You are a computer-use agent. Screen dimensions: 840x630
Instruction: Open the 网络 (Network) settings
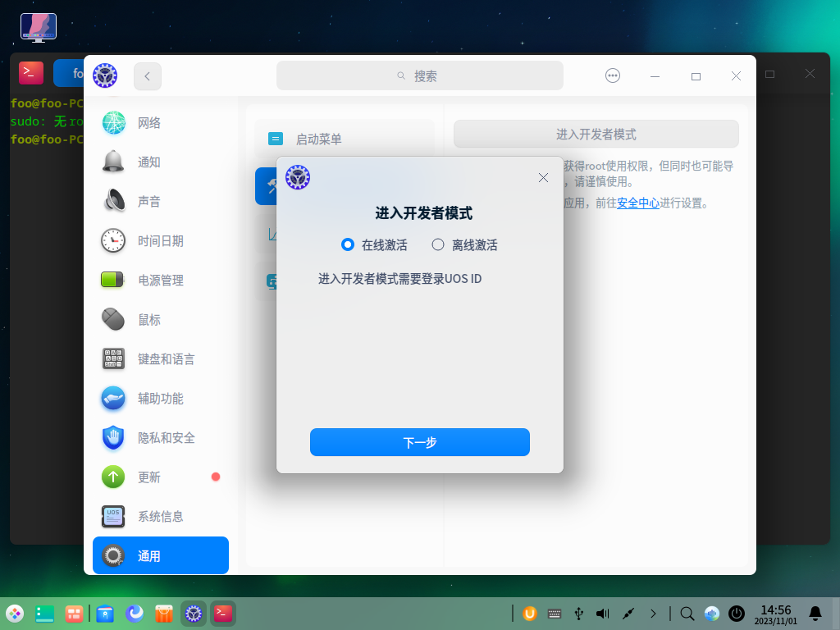148,123
